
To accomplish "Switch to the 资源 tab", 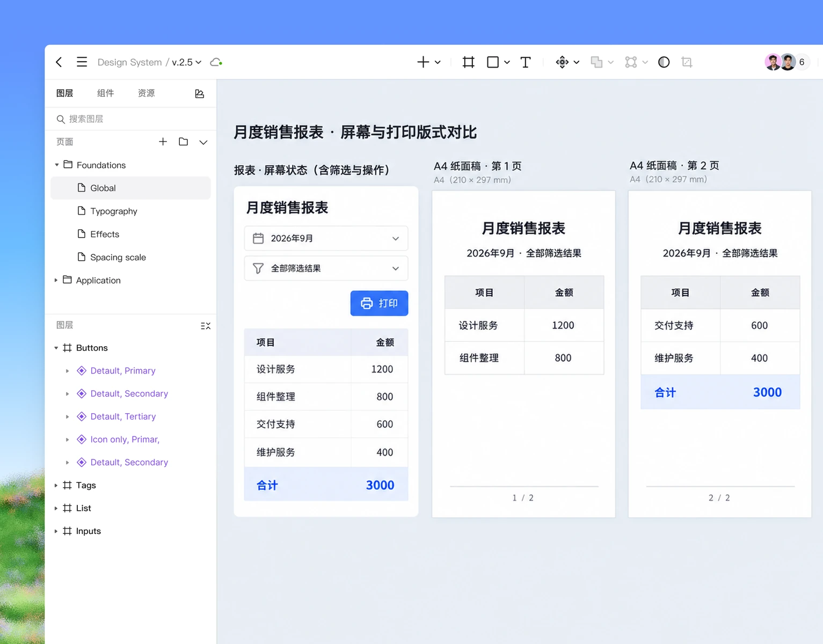I will [146, 93].
